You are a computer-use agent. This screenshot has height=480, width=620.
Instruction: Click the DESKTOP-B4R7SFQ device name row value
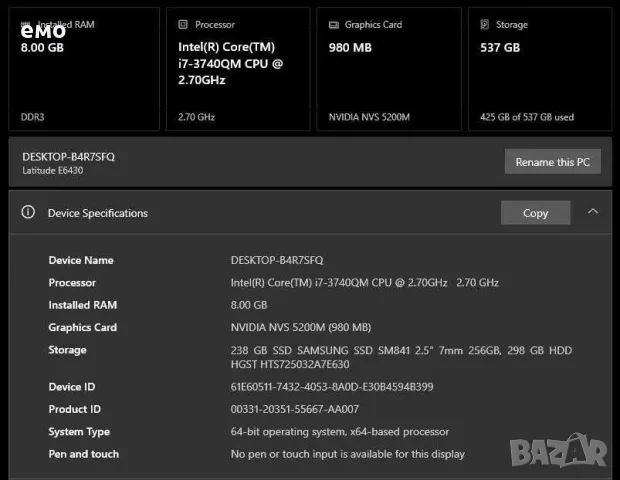pos(277,260)
